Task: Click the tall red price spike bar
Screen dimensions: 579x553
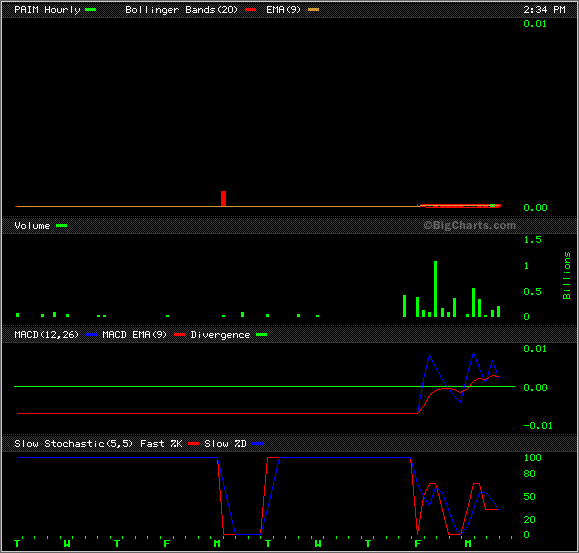Action: click(223, 199)
